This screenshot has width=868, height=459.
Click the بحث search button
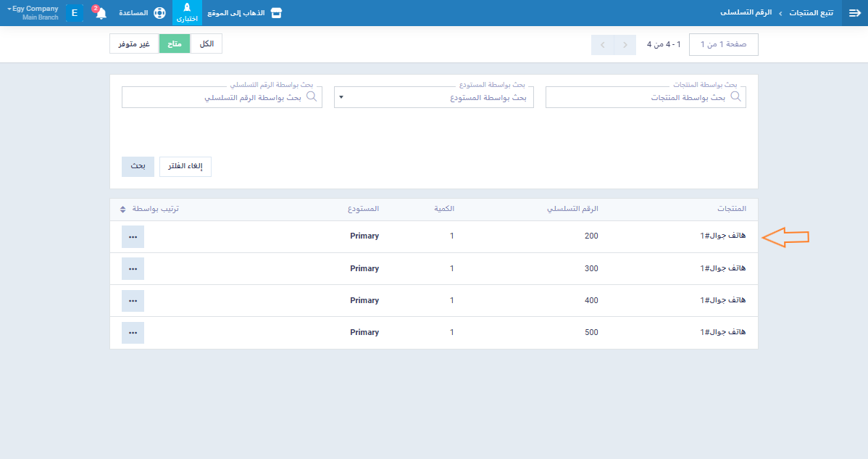pyautogui.click(x=138, y=166)
